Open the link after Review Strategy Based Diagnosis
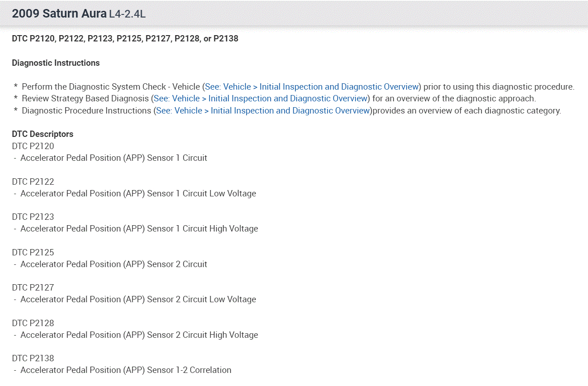Image resolution: width=588 pixels, height=386 pixels. coord(260,99)
